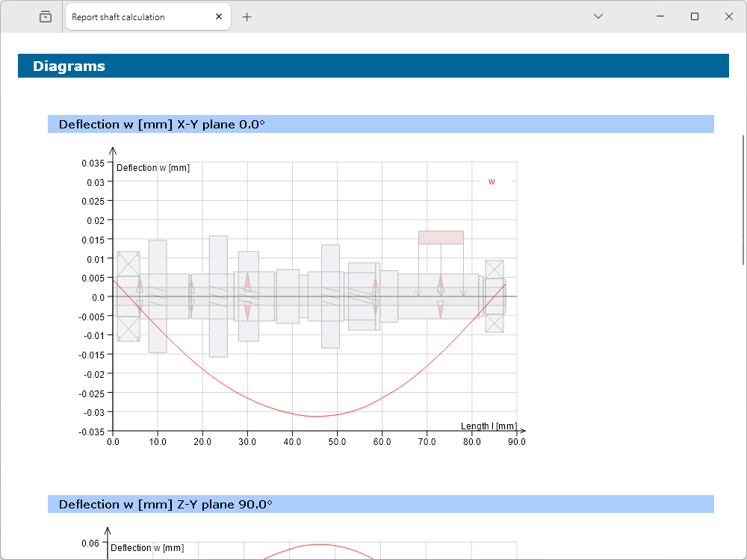Open the tab actions menu icon

pos(46,16)
